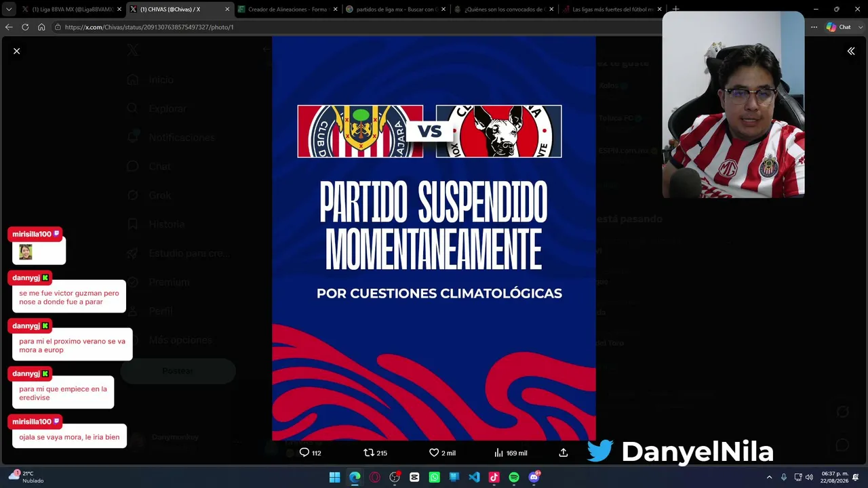Open Inicio in the dimmed sidebar

coord(152,80)
